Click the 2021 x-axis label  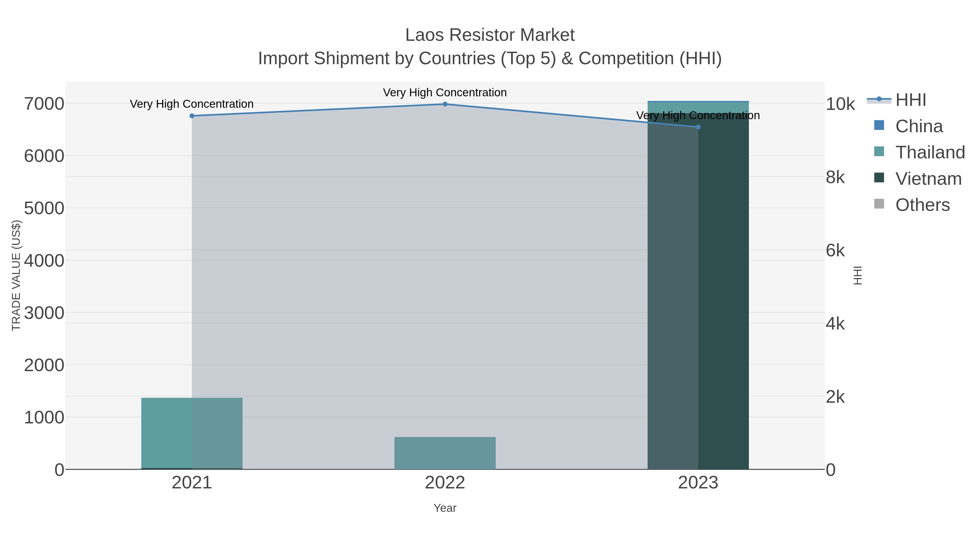(x=192, y=483)
